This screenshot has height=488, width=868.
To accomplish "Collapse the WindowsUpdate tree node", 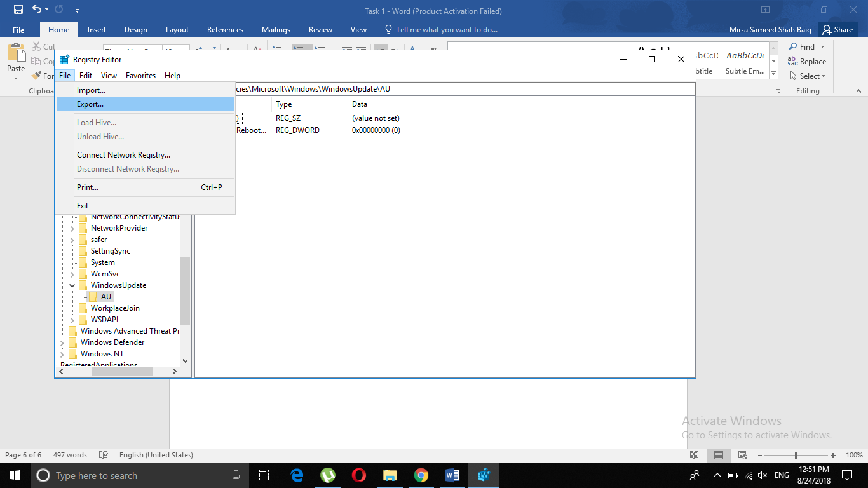I will coord(72,285).
